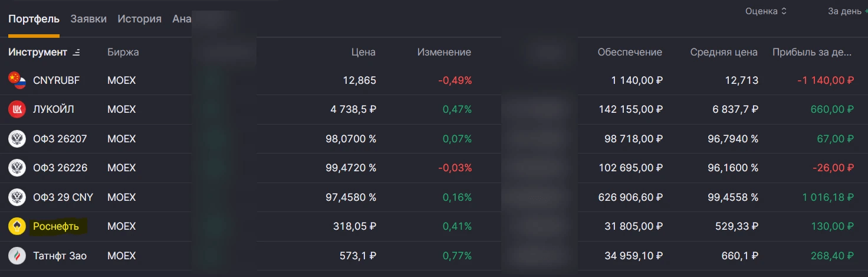Click the average price 12,713
Image resolution: width=868 pixels, height=277 pixels.
742,80
